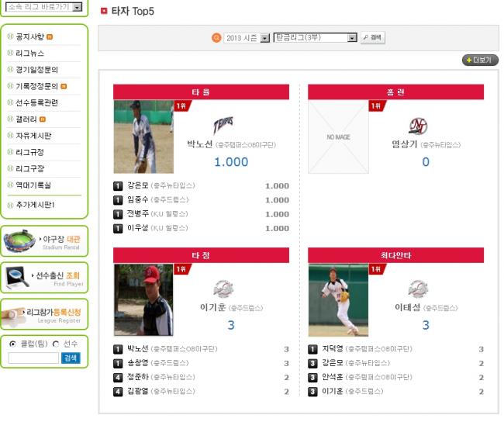Click the 더보기 more button

[480, 61]
